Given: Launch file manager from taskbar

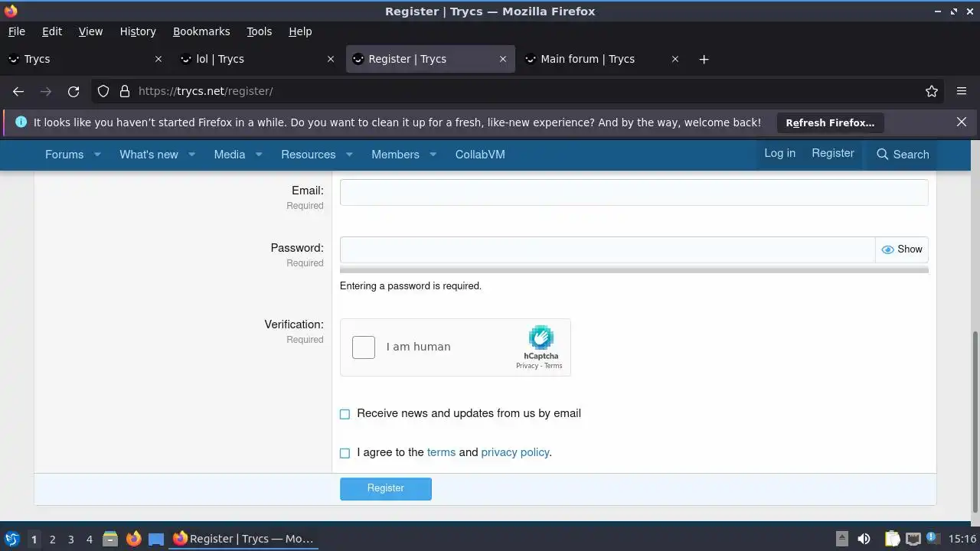Looking at the screenshot, I should tap(110, 539).
